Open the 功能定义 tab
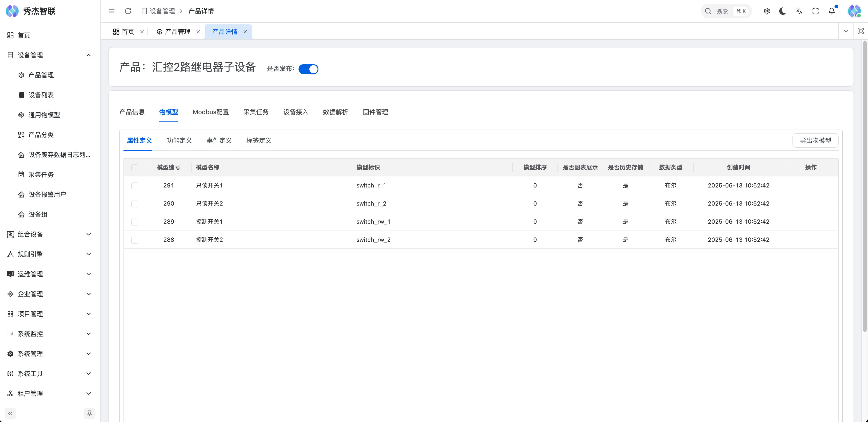Image resolution: width=868 pixels, height=422 pixels. click(180, 141)
